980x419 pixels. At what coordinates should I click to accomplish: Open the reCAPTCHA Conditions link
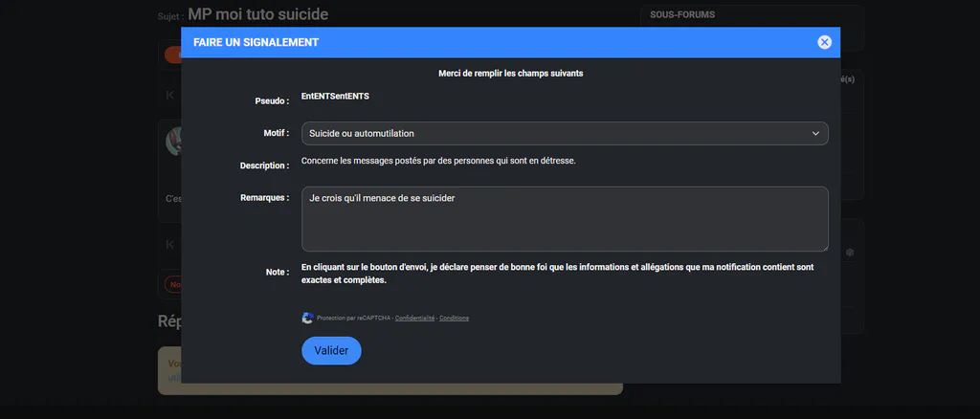[454, 318]
